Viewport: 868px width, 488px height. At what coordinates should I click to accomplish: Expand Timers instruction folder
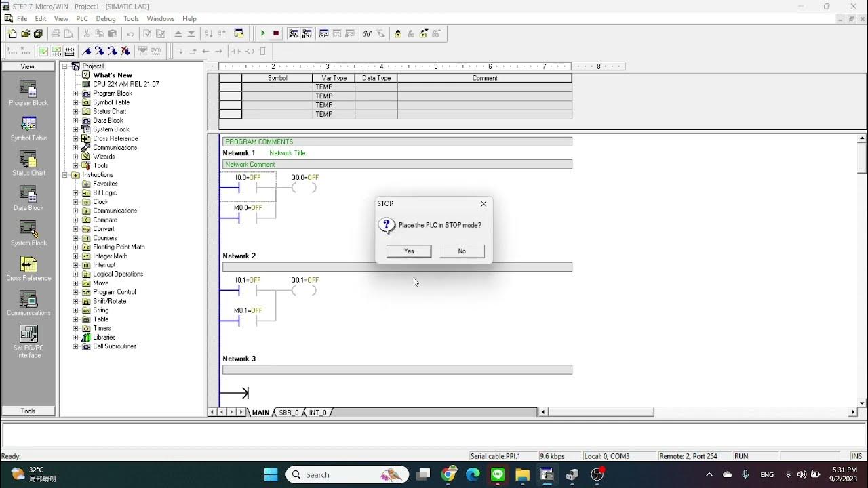click(x=75, y=328)
